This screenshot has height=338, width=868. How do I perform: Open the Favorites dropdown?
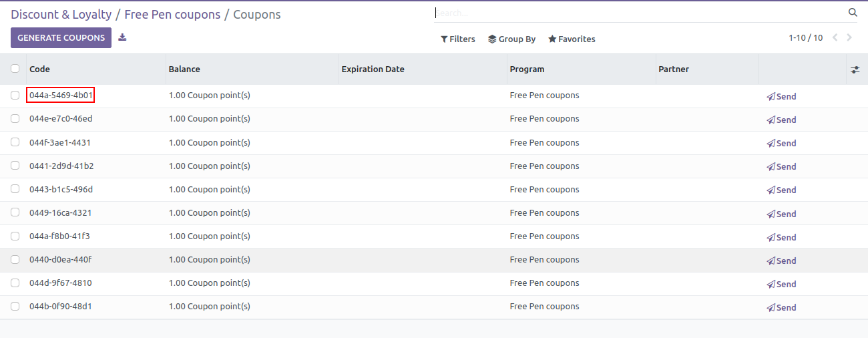[572, 39]
